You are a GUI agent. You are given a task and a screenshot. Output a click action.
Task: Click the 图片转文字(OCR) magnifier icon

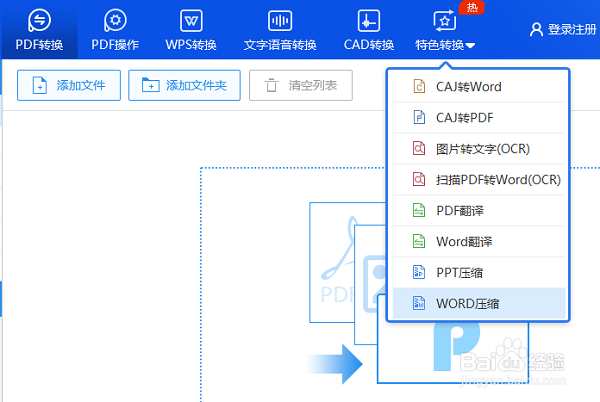tap(419, 148)
